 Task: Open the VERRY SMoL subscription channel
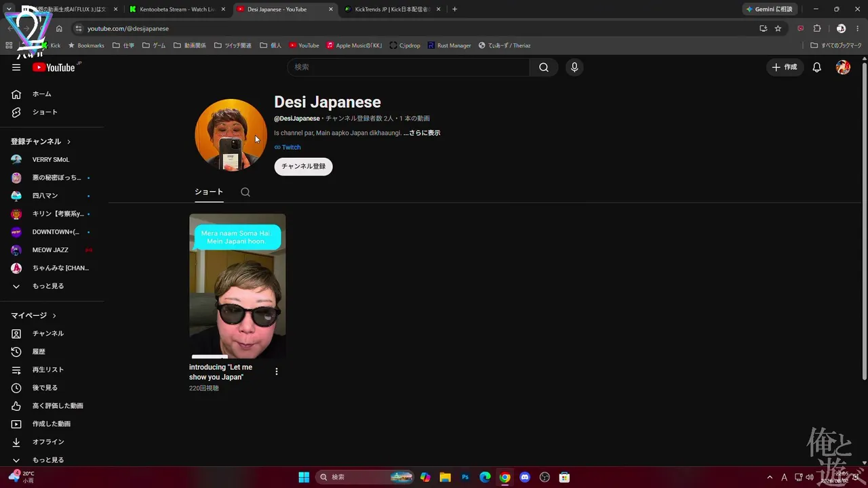coord(52,160)
